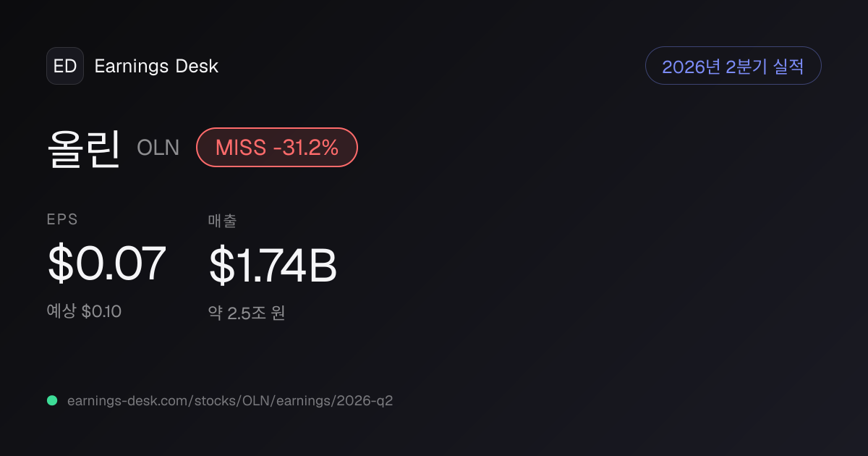This screenshot has width=868, height=456.
Task: Select the $1.74B revenue figure
Action: [x=273, y=266]
